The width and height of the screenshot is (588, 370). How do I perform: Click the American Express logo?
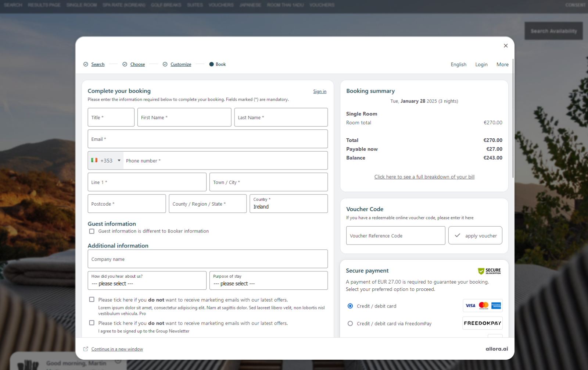click(496, 306)
